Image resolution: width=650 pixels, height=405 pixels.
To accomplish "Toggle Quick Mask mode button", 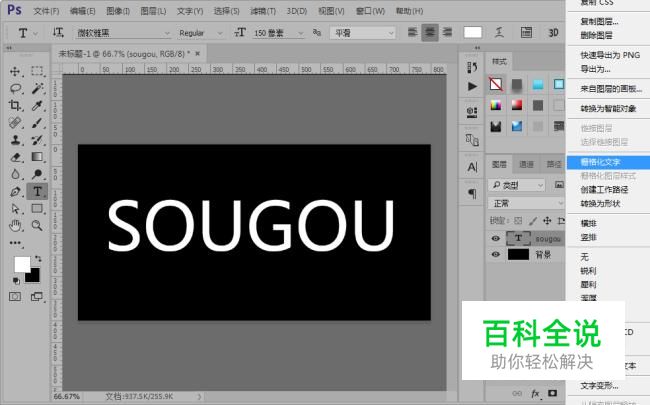I will click(x=15, y=296).
